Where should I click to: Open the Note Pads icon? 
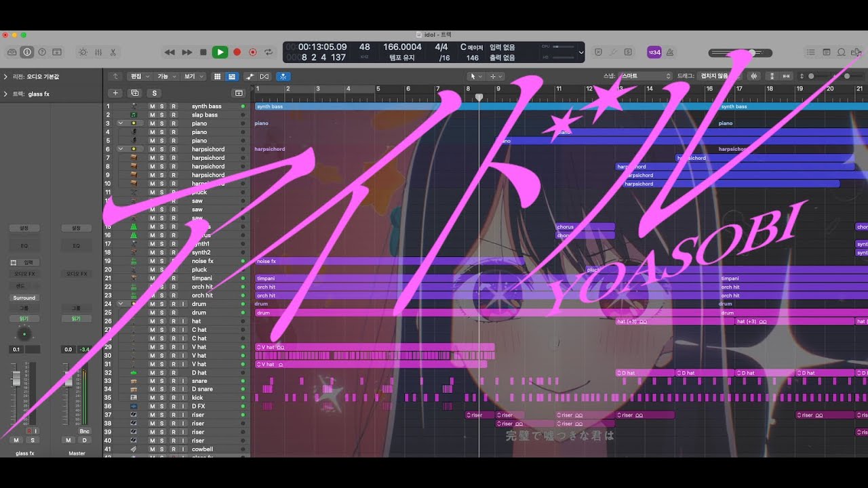click(827, 52)
